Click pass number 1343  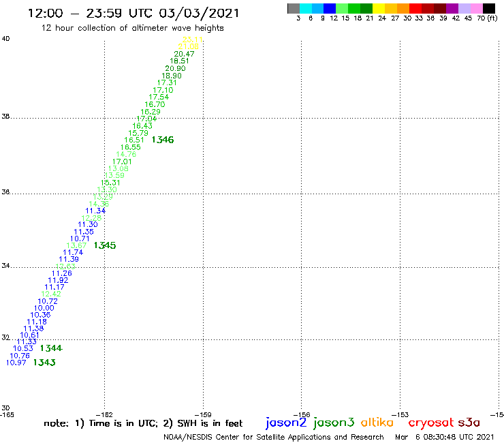pos(44,363)
